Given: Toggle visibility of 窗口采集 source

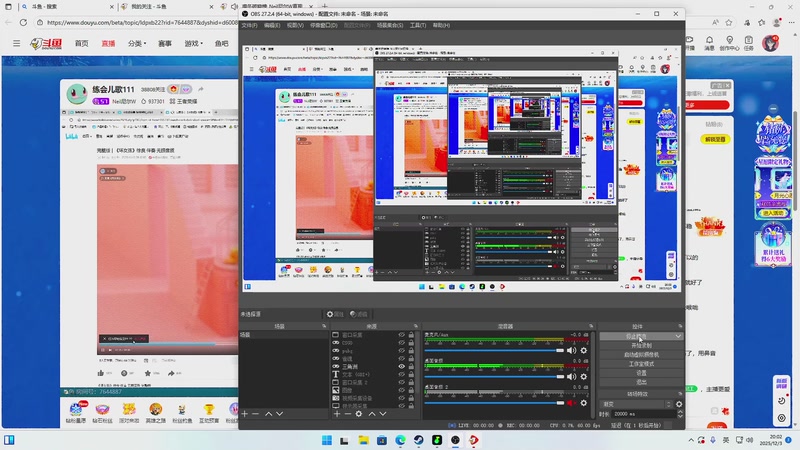Looking at the screenshot, I should coord(402,335).
